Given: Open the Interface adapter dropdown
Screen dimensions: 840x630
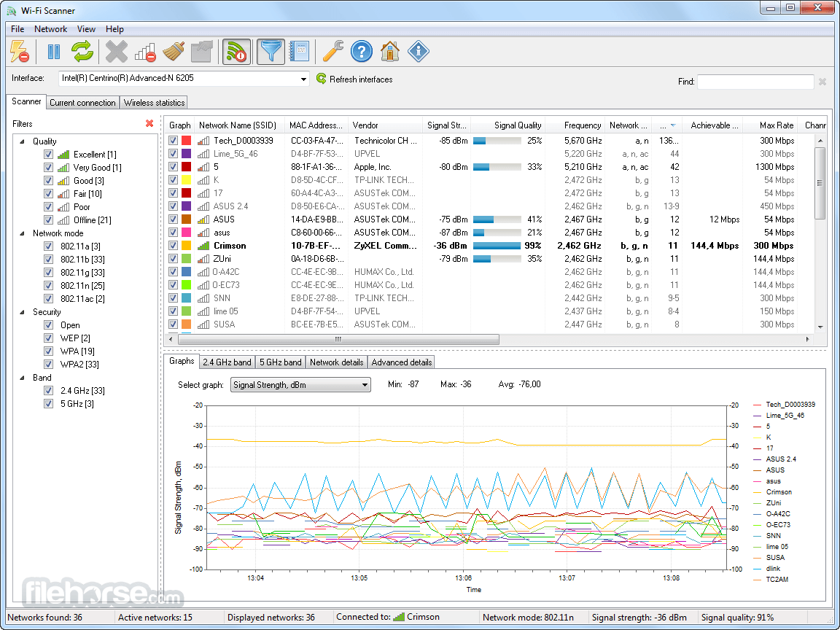Looking at the screenshot, I should coord(303,79).
